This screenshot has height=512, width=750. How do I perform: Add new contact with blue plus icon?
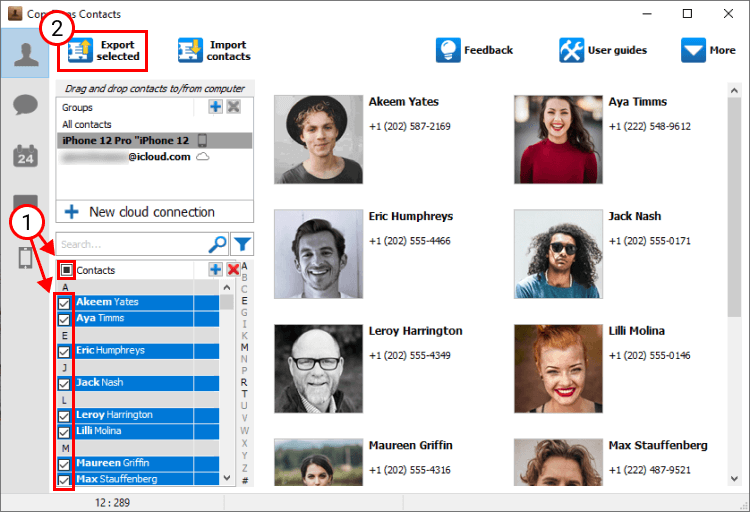[x=215, y=269]
